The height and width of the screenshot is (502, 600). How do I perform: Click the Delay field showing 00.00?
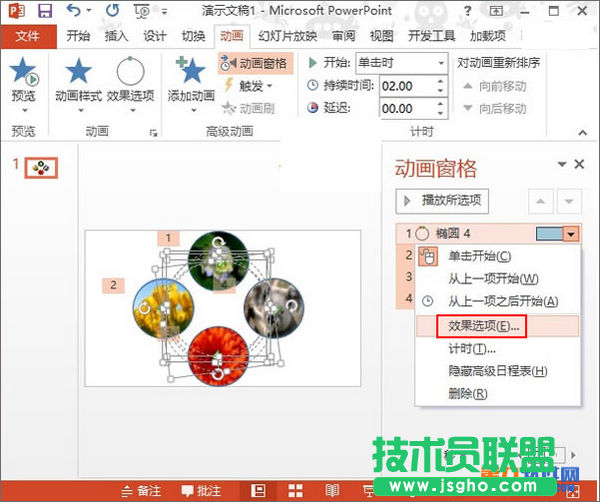pyautogui.click(x=408, y=108)
